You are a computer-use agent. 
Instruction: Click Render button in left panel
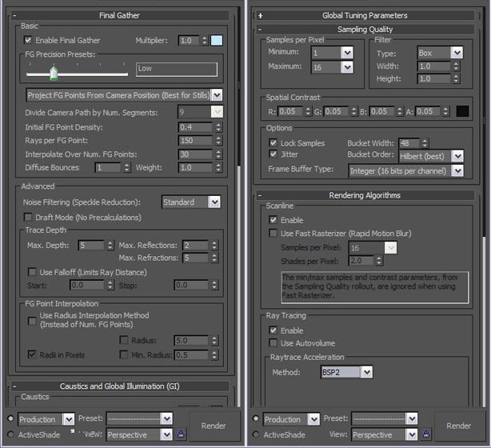[x=214, y=426]
